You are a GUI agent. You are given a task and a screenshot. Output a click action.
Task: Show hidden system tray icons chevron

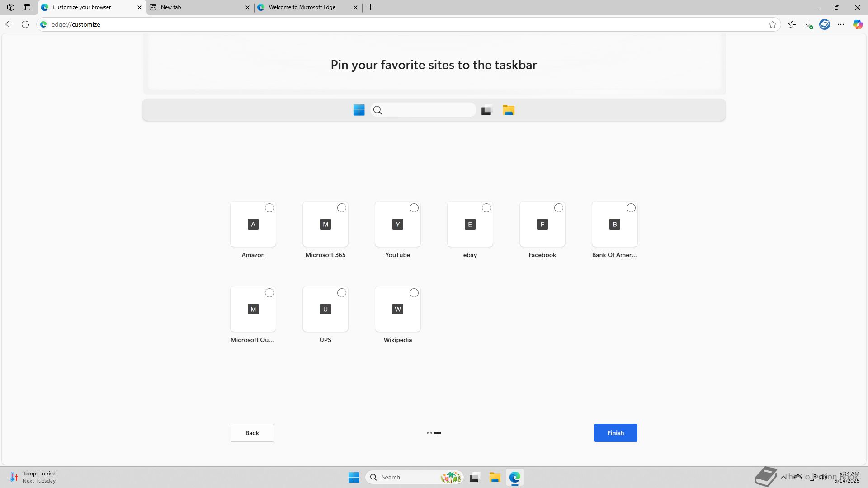(x=783, y=477)
